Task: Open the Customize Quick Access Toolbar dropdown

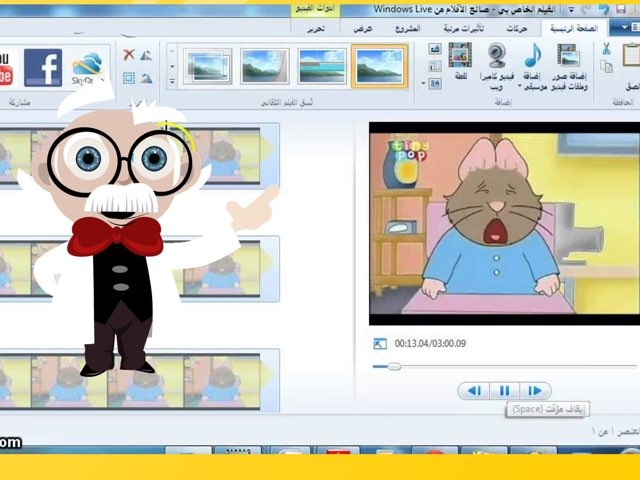Action: [x=571, y=9]
